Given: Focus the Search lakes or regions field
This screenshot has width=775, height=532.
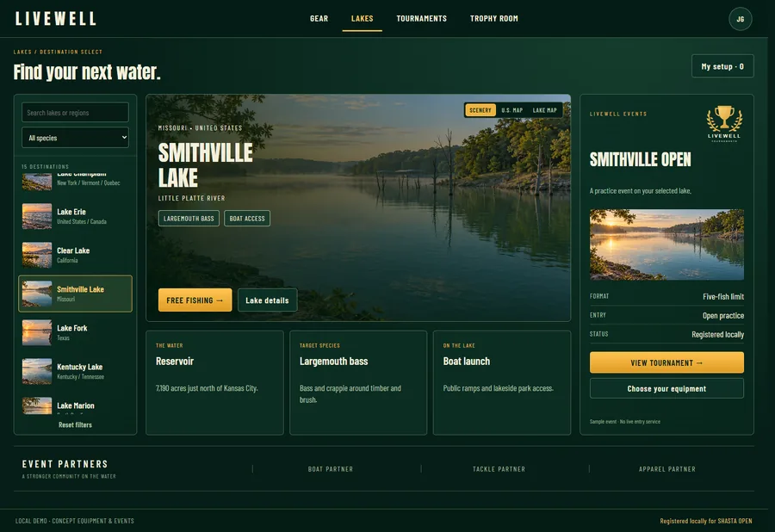Looking at the screenshot, I should tap(75, 113).
